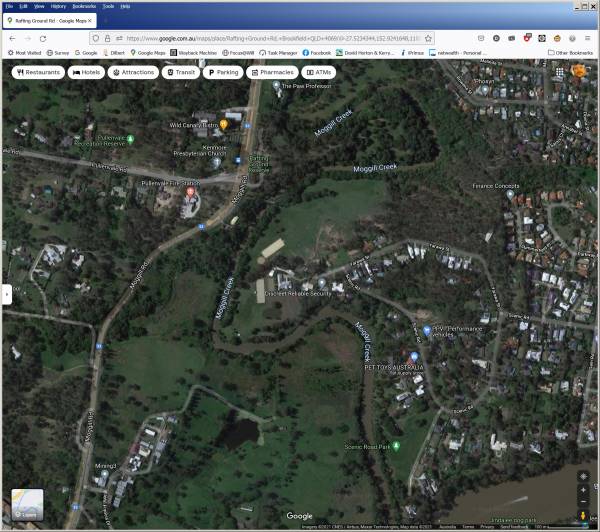Open the Pocket save toolbar icon

tap(481, 38)
